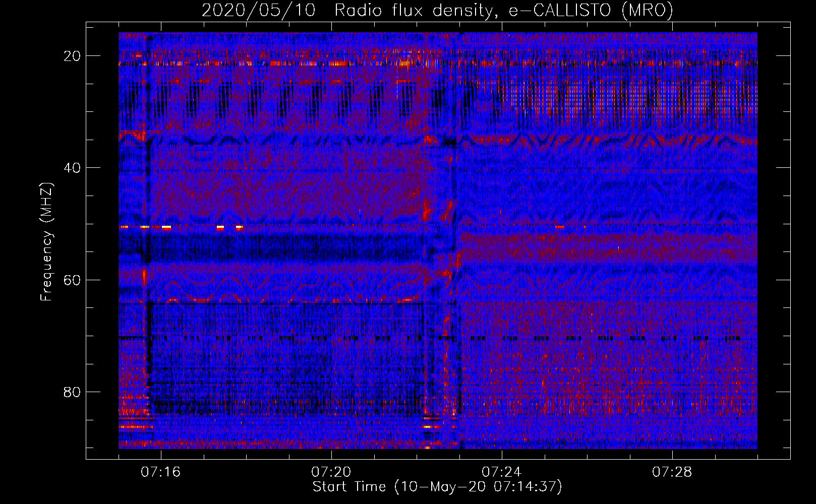Click the 'Start Time (10-May-20 07:14:37)' label
Viewport: 816px width, 504px height.
click(x=437, y=487)
